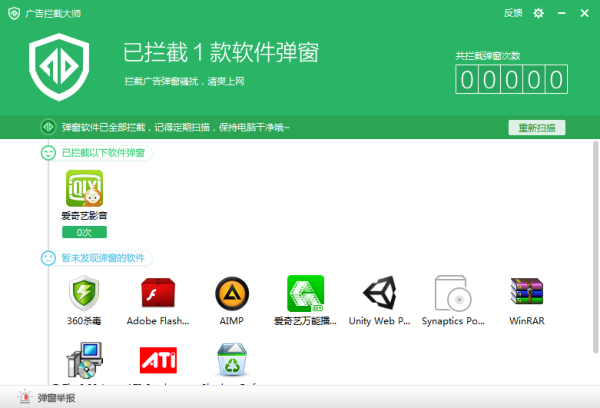Screen dimensions: 600x408
Task: Select the recycle bin software icon
Action: [x=232, y=358]
